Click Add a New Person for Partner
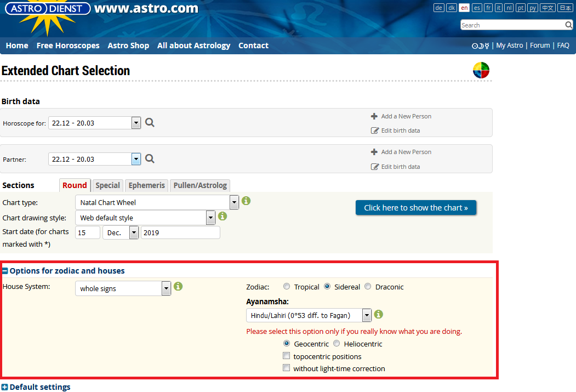This screenshot has height=392, width=576. (406, 152)
